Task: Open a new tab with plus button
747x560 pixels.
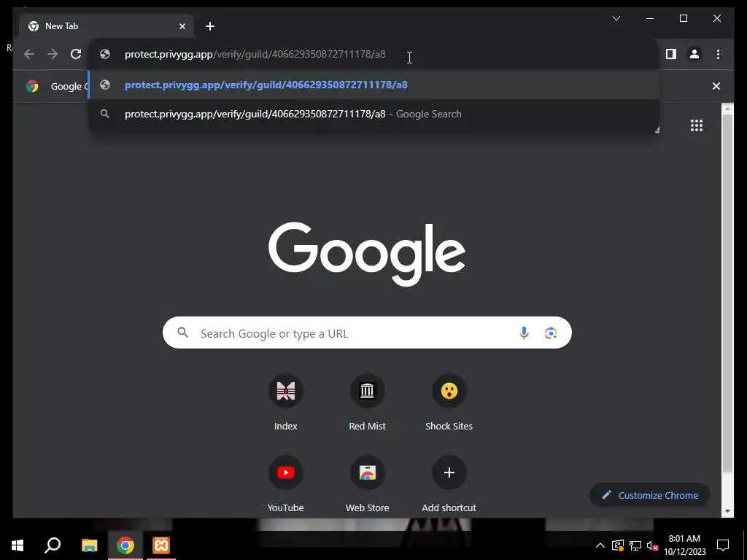Action: [x=210, y=26]
